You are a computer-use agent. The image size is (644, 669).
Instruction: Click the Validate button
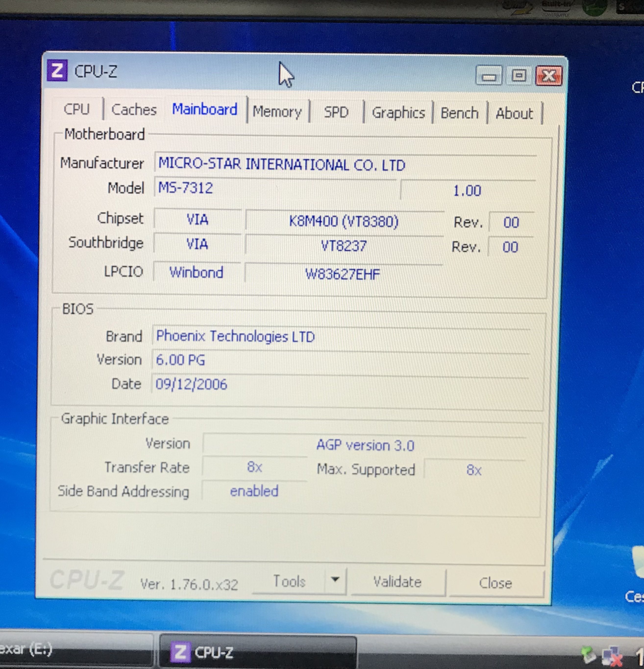pos(397,582)
